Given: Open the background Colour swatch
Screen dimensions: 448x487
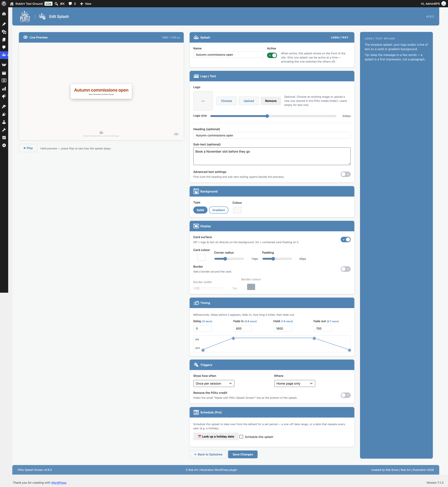Looking at the screenshot, I should point(237,210).
